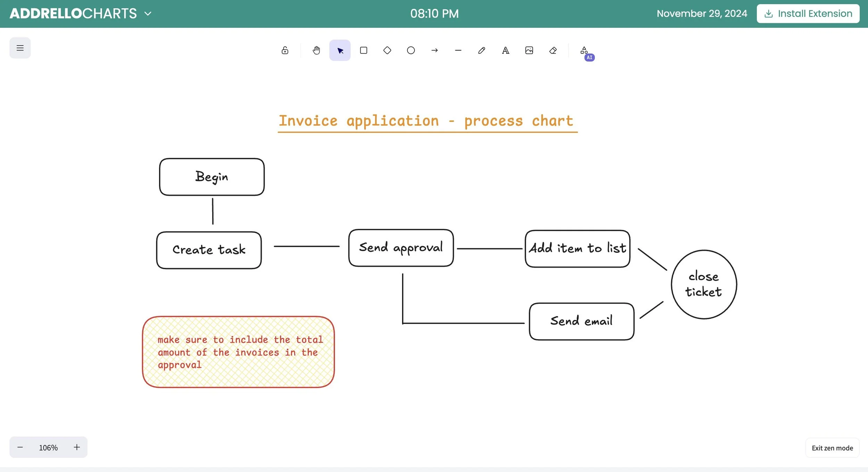Screen dimensions: 868x472
Task: Select the arrow Selection tool
Action: [340, 50]
